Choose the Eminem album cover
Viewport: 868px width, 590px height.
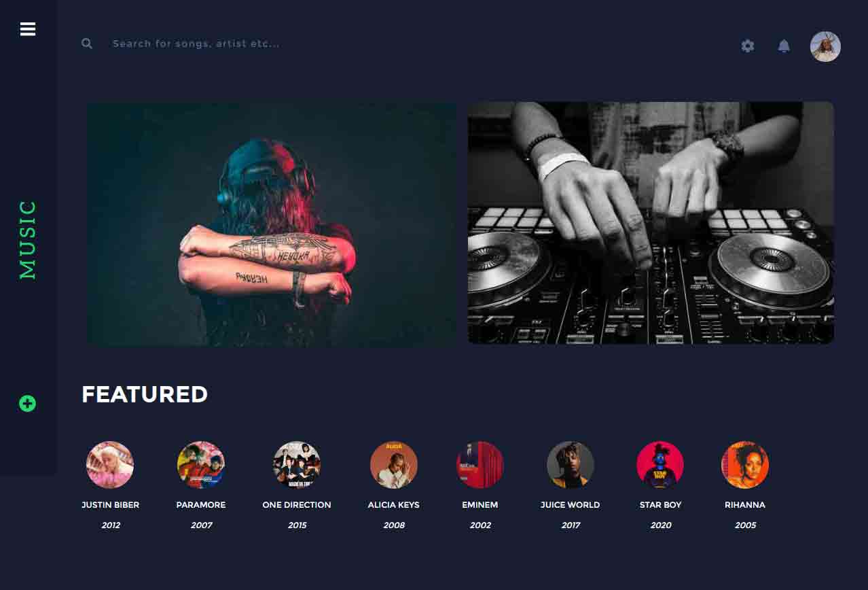(480, 465)
